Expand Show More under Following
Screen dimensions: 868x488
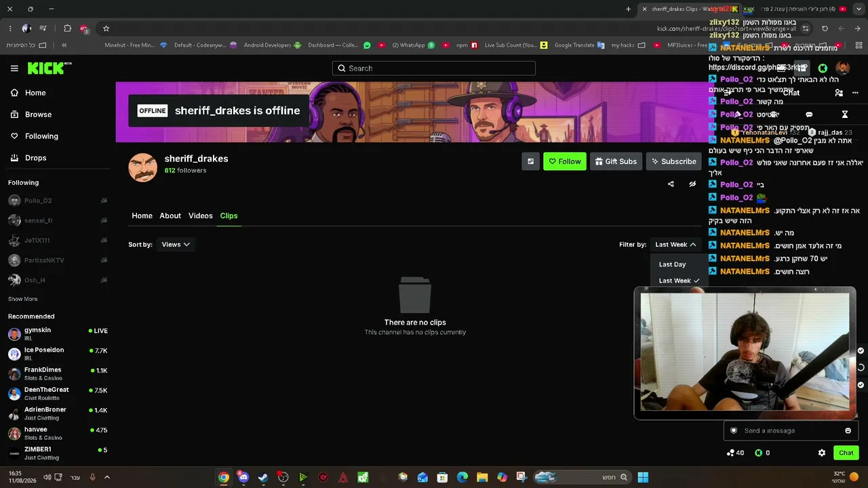pos(22,299)
